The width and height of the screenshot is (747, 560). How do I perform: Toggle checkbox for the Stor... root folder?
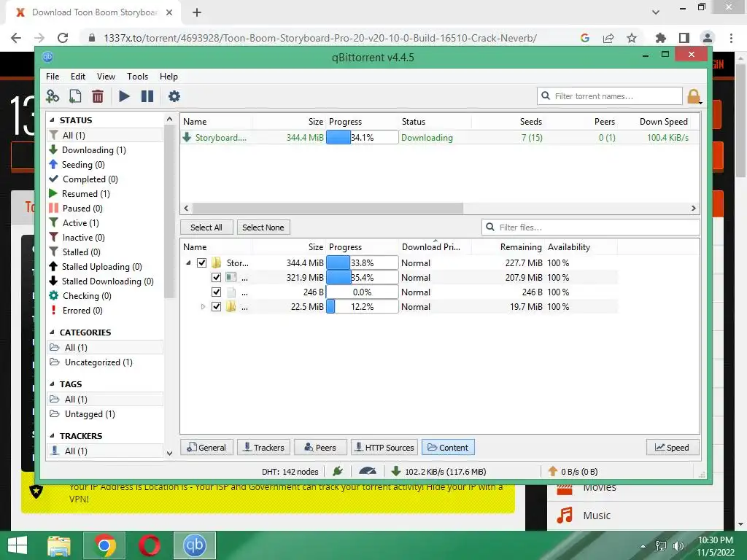(202, 262)
